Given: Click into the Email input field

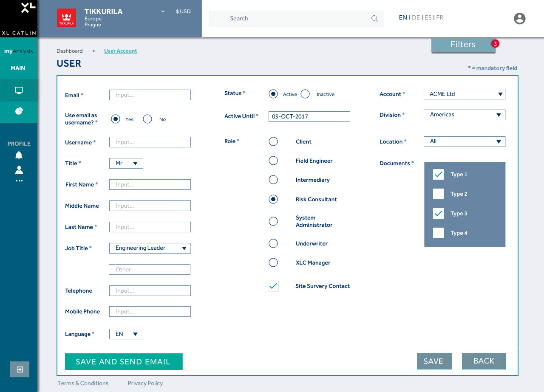Looking at the screenshot, I should pyautogui.click(x=150, y=95).
